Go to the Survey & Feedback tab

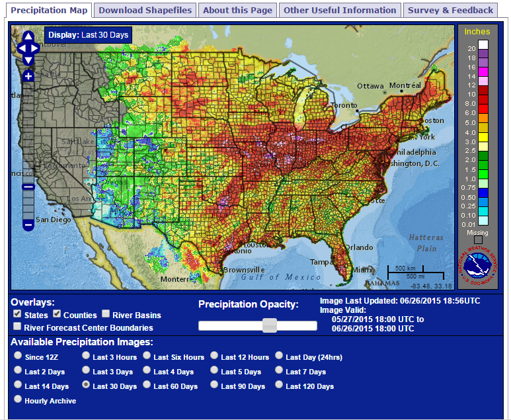click(x=450, y=10)
